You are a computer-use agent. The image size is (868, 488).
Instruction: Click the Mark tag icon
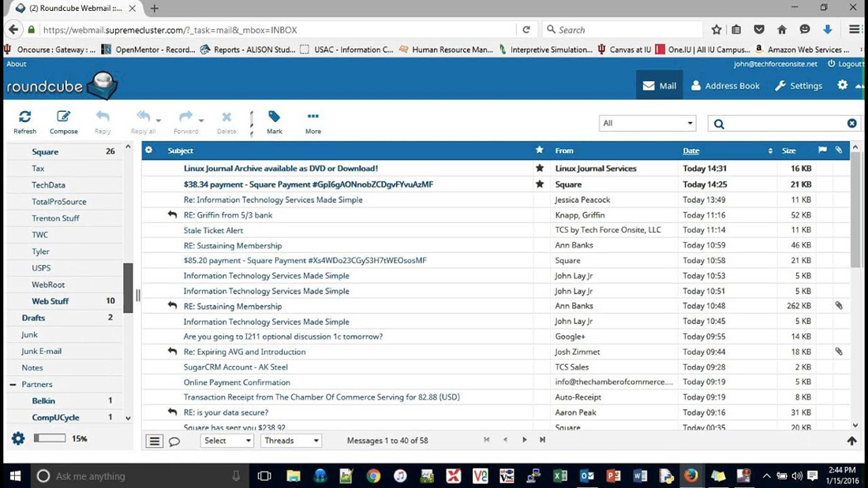point(274,121)
